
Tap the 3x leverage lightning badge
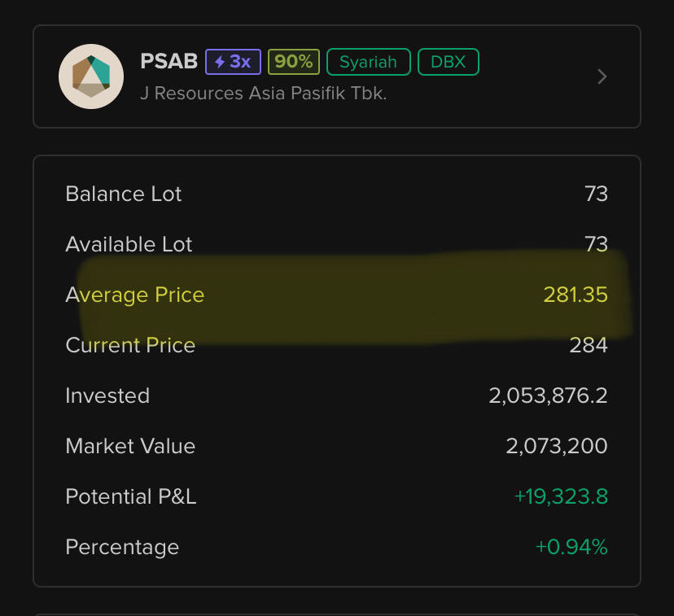233,62
